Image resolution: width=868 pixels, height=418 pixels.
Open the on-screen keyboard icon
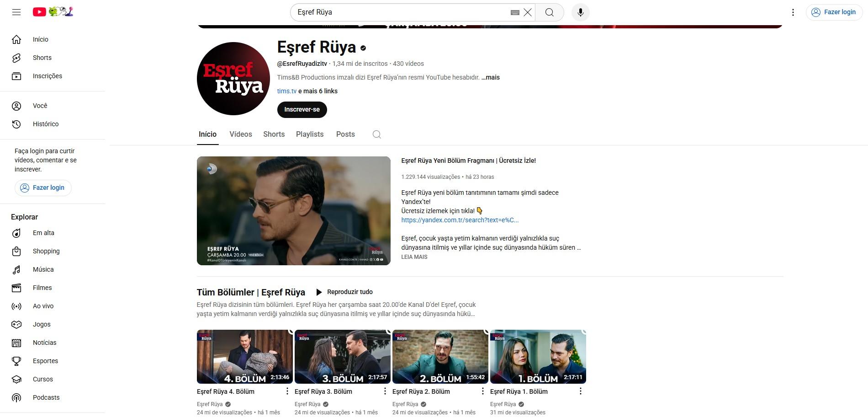515,12
